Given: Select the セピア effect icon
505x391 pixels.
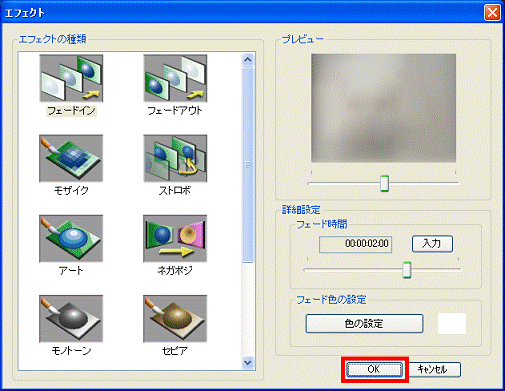Looking at the screenshot, I should tap(175, 318).
